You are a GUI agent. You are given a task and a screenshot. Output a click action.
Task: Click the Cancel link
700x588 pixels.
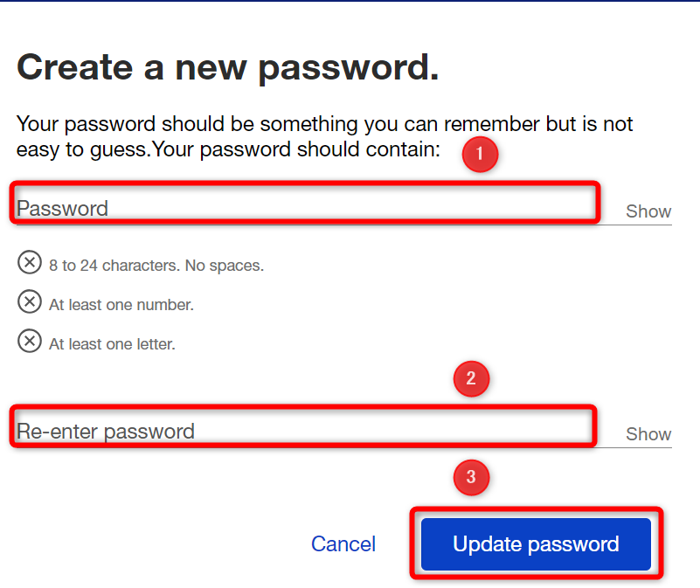[343, 543]
